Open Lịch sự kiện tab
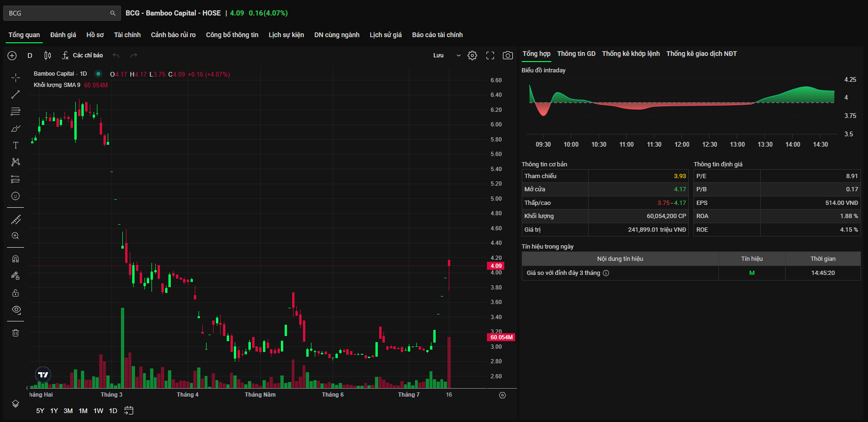868x422 pixels. [286, 35]
